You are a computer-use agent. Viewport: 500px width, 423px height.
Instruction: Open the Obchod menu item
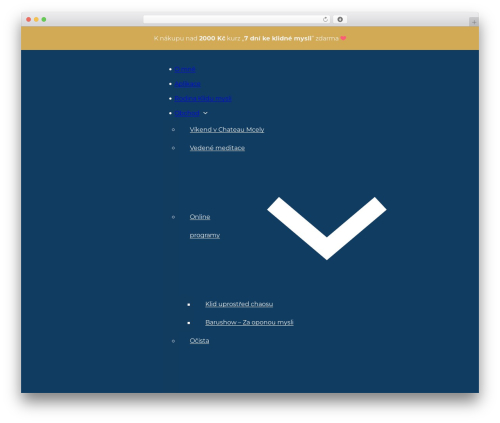click(187, 113)
